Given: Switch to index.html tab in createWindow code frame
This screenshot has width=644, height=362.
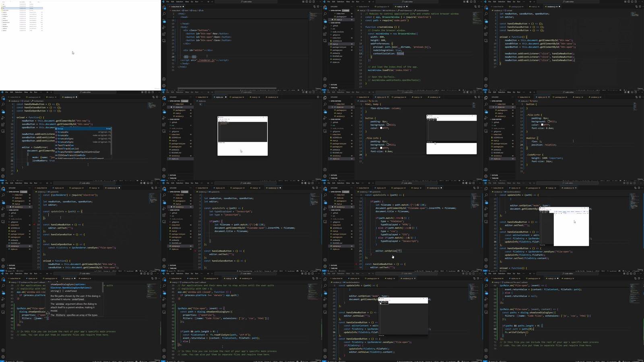Looking at the screenshot, I should (x=364, y=6).
